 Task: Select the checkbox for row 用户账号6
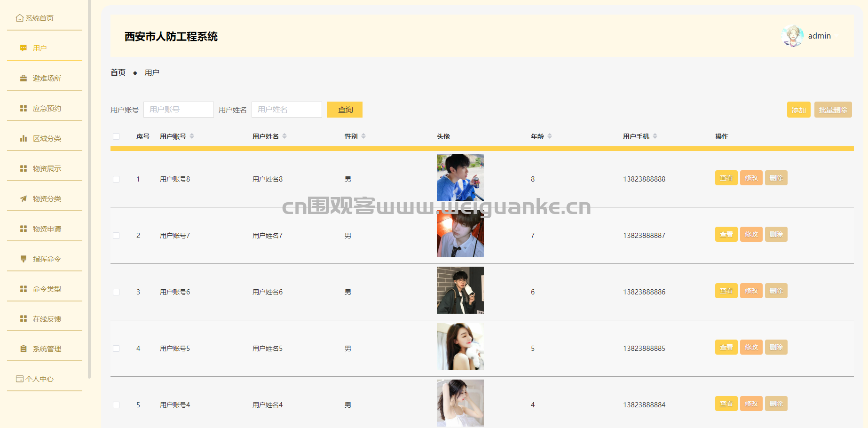(x=116, y=292)
